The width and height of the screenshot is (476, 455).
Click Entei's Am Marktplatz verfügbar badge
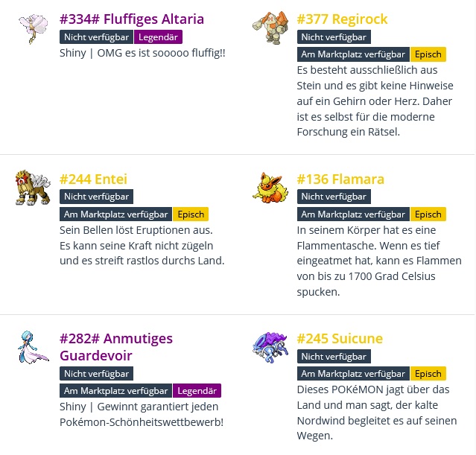[115, 214]
